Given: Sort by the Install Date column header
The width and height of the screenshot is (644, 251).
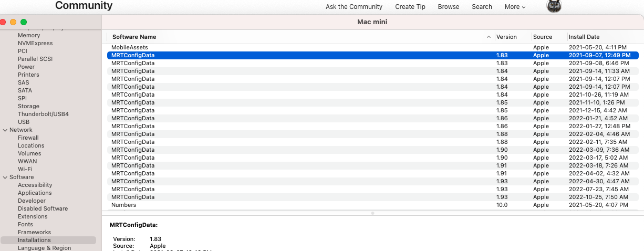Looking at the screenshot, I should [584, 37].
